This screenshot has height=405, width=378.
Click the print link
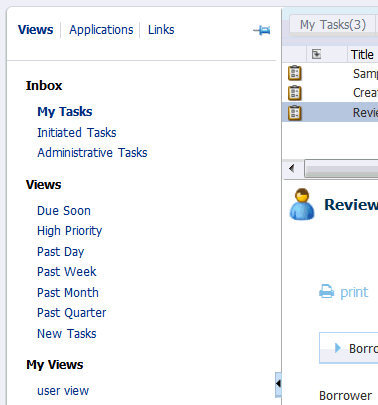(x=354, y=293)
